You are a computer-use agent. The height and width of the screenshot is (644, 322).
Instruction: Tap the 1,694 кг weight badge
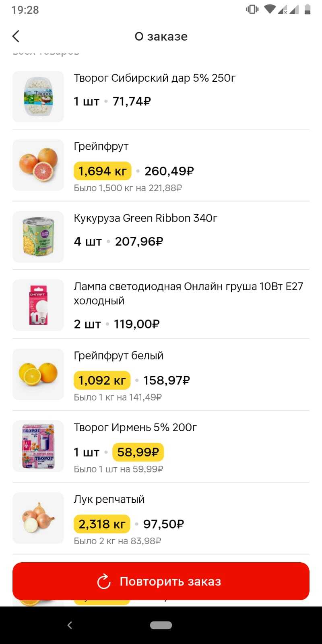click(x=102, y=171)
